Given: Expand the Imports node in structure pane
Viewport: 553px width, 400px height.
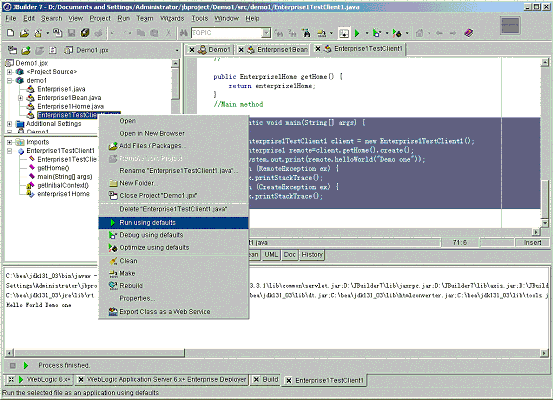Looking at the screenshot, I should click(x=10, y=142).
